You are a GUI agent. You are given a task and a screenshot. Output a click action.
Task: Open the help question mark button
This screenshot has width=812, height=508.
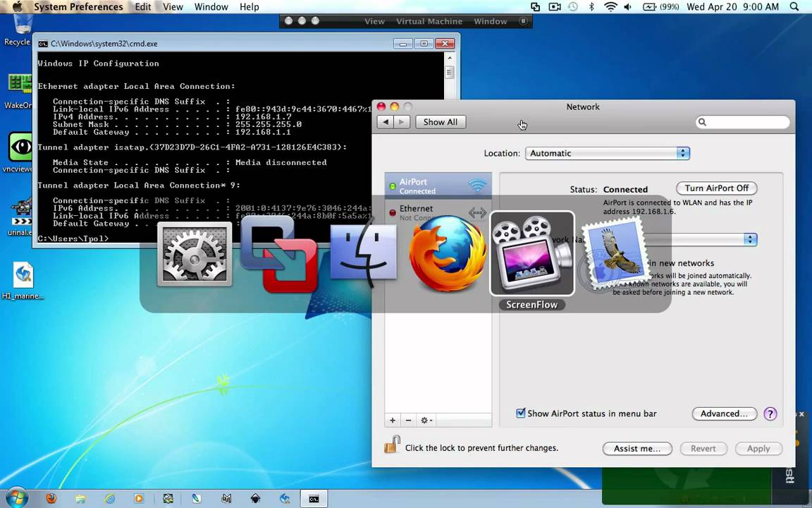pyautogui.click(x=770, y=413)
